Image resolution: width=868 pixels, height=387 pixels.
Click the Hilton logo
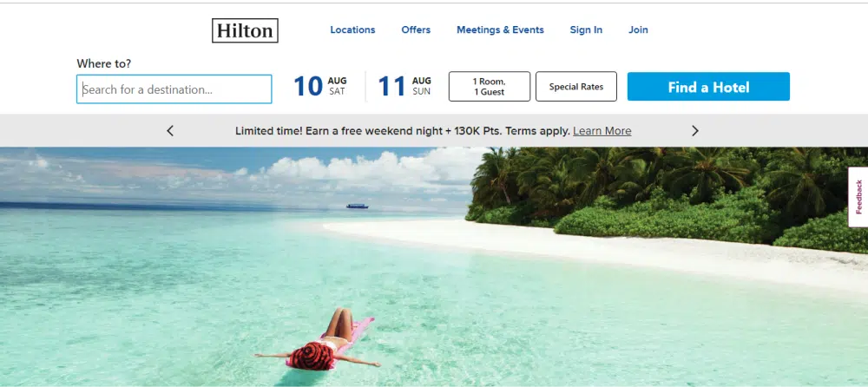[x=245, y=30]
